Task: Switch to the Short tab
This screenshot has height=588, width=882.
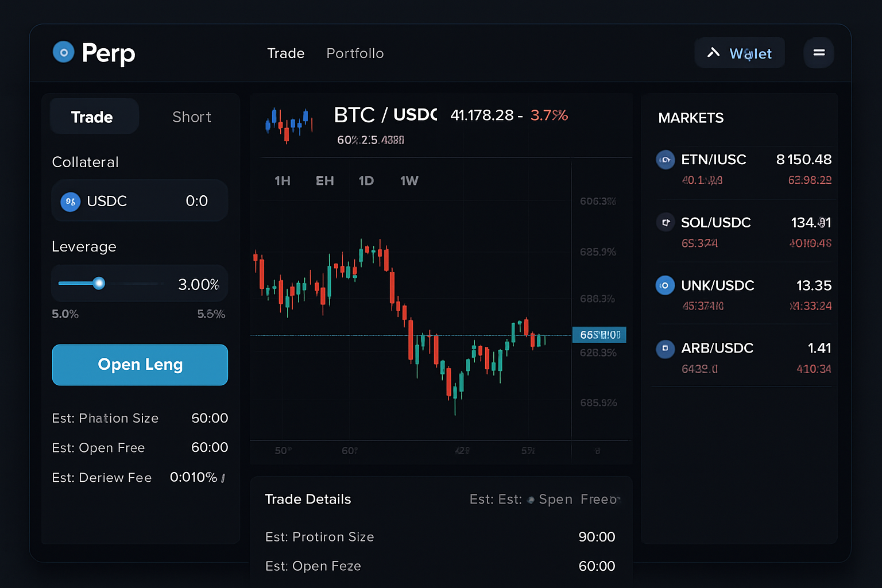Action: [x=191, y=117]
